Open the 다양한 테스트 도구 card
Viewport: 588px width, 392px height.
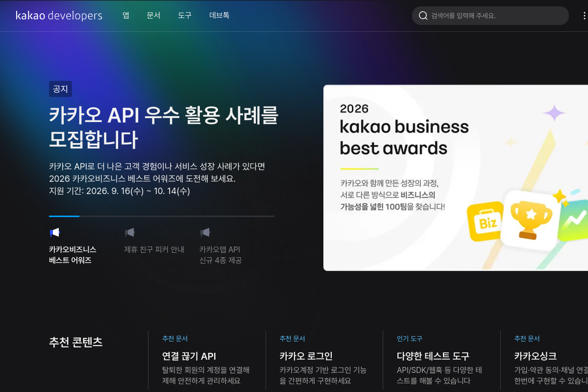coord(433,356)
